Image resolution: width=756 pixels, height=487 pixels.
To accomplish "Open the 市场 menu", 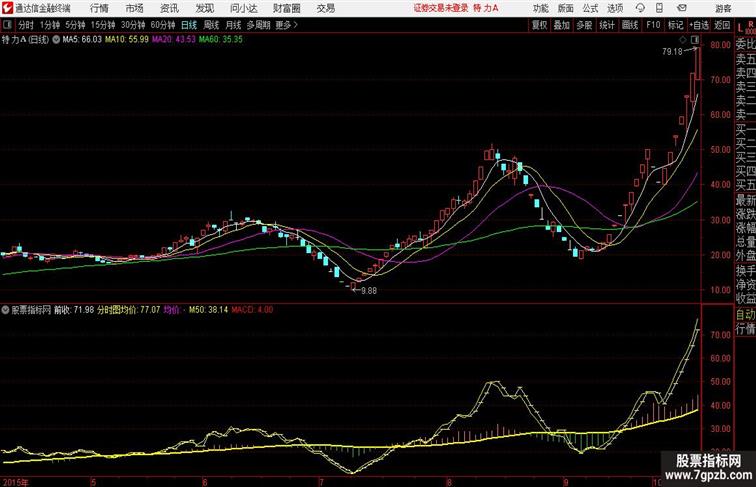I will 135,8.
